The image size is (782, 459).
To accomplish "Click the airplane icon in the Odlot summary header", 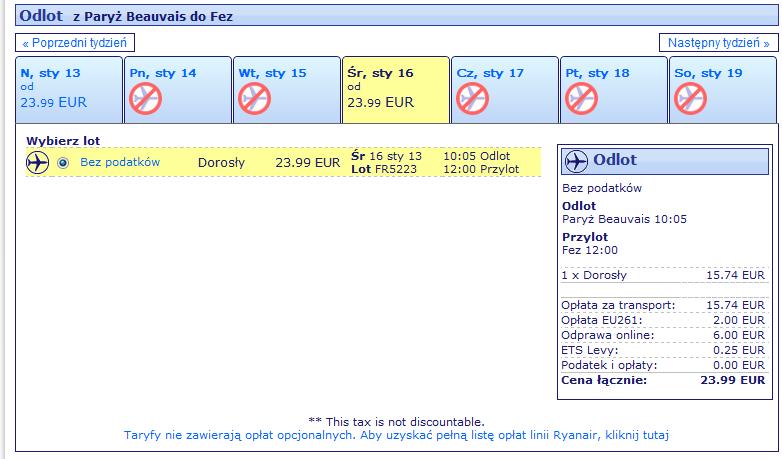I will click(576, 161).
